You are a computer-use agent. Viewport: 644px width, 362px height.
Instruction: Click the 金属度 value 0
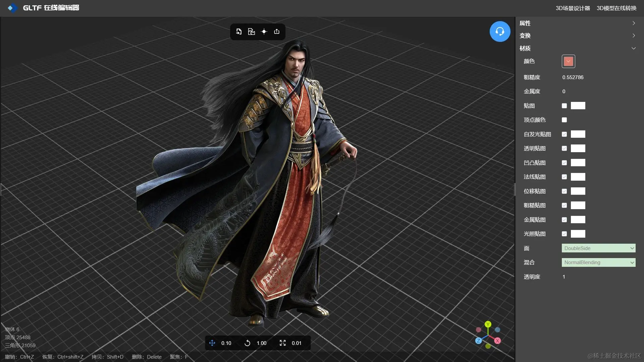[564, 91]
